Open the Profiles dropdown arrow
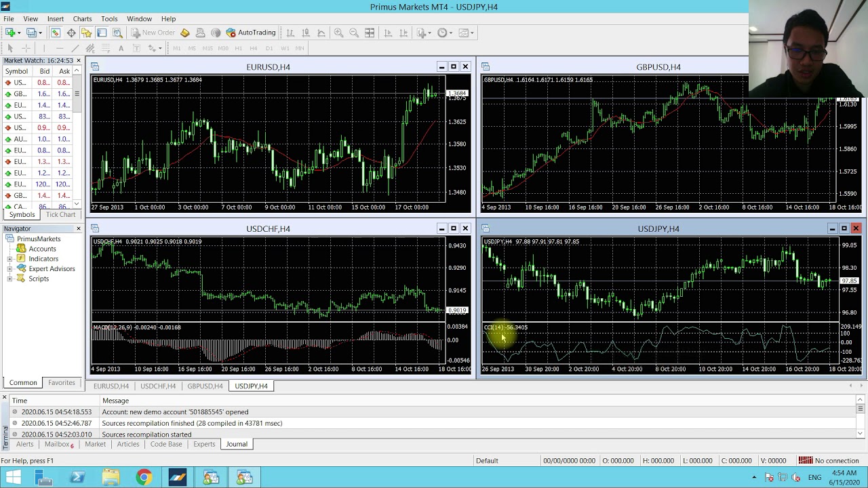 tap(40, 33)
